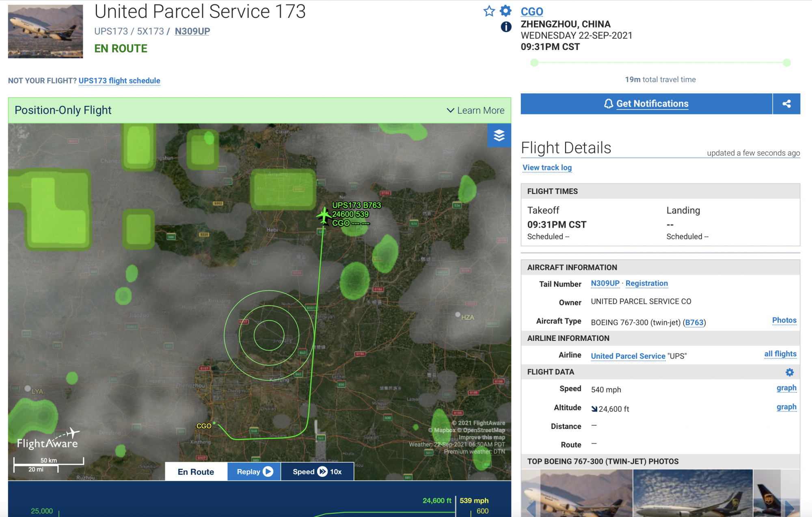
Task: Click the FlightAware logo on the map
Action: coord(48,438)
